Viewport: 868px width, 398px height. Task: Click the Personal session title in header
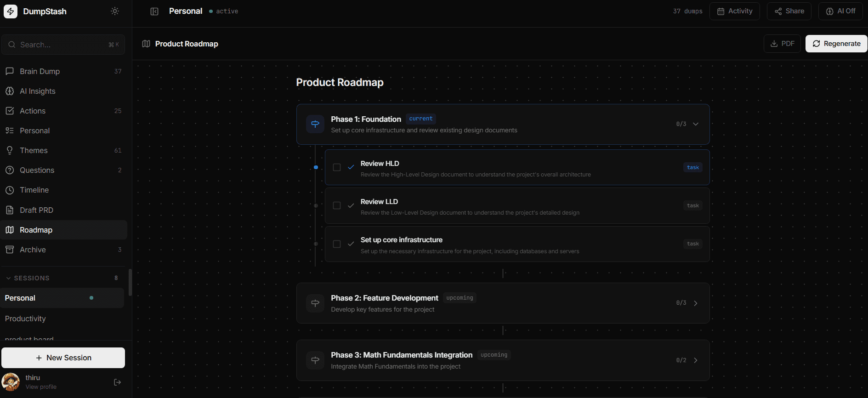(186, 11)
